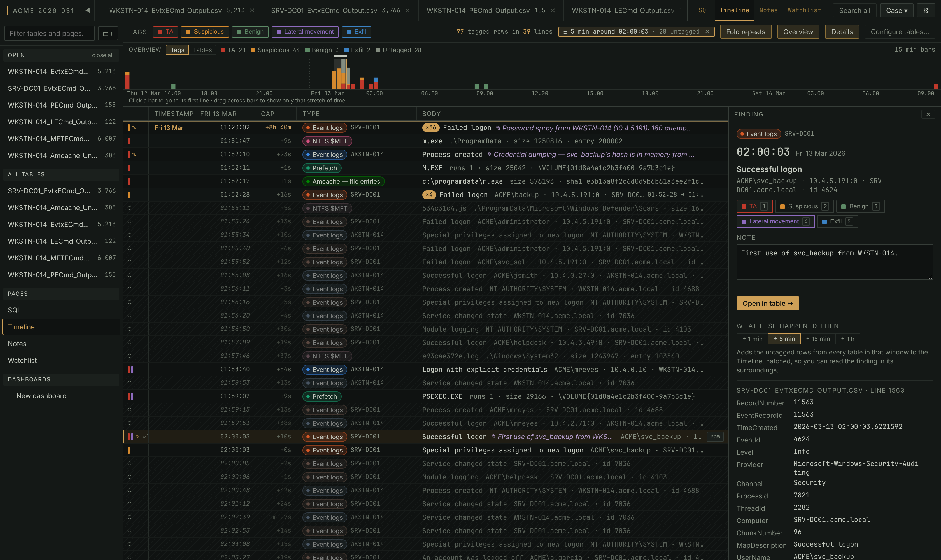Add a New dashboard

click(x=37, y=396)
